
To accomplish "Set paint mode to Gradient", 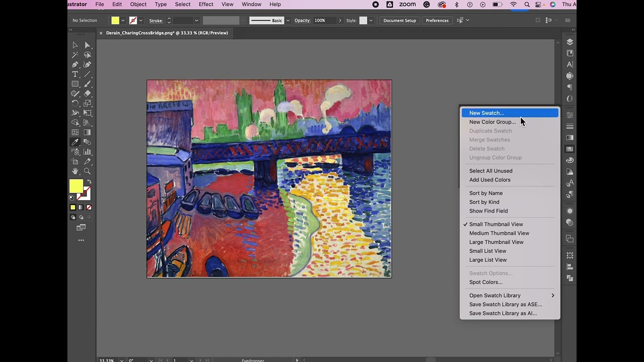I will pos(81,207).
